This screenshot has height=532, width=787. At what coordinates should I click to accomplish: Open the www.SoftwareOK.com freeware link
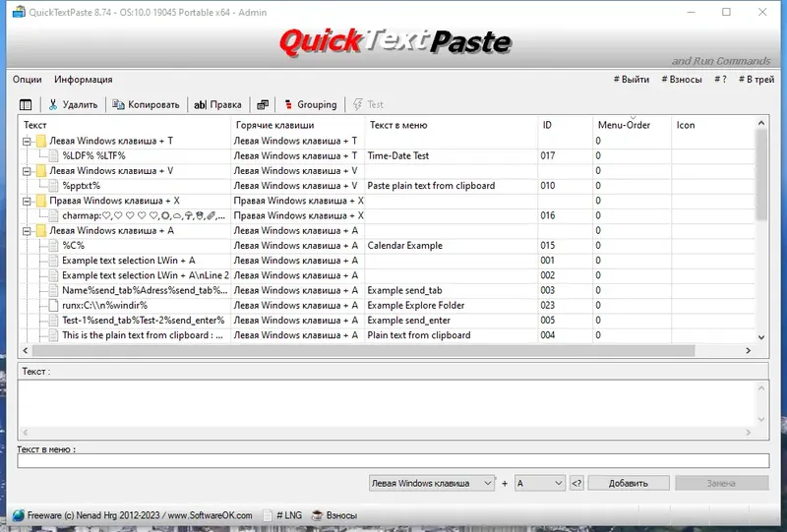[210, 515]
